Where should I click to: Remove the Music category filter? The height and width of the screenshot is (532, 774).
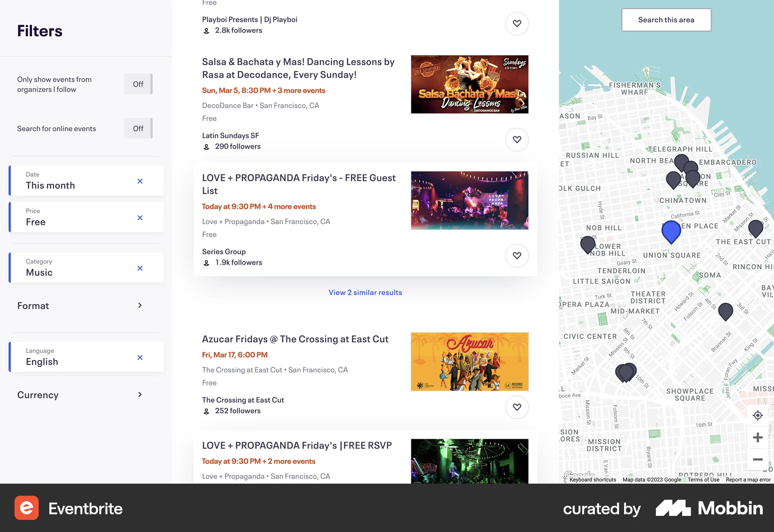[140, 268]
